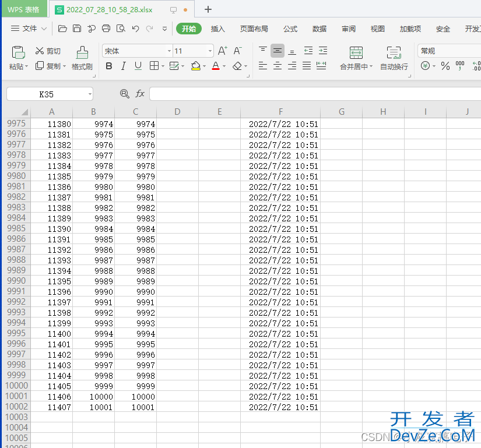Click the Wrap Text icon
481x448 pixels.
(x=394, y=52)
